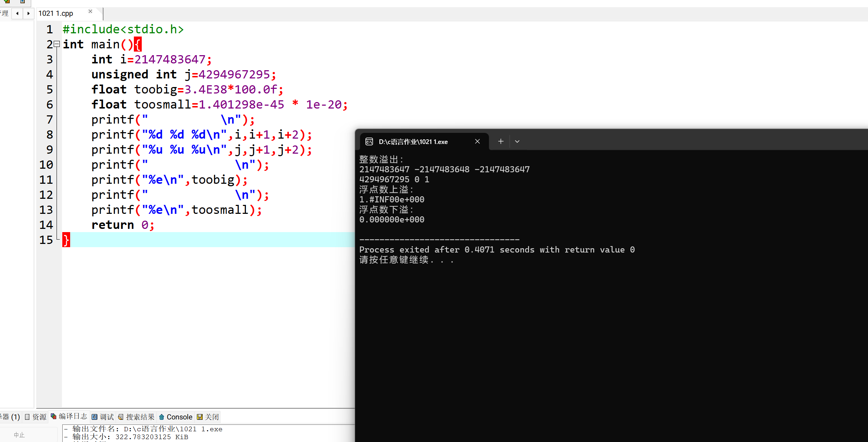The image size is (868, 442).
Task: Close the 1021 1.exe terminal tab
Action: tap(477, 141)
